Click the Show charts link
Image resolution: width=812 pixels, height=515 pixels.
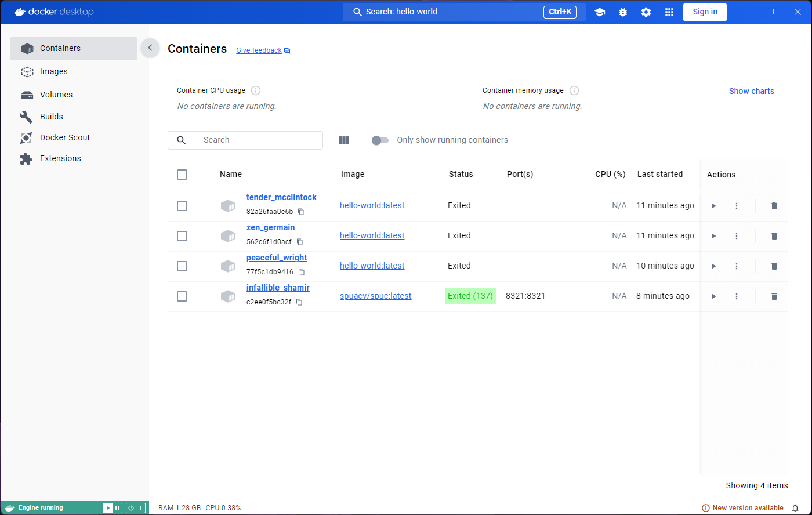click(751, 91)
